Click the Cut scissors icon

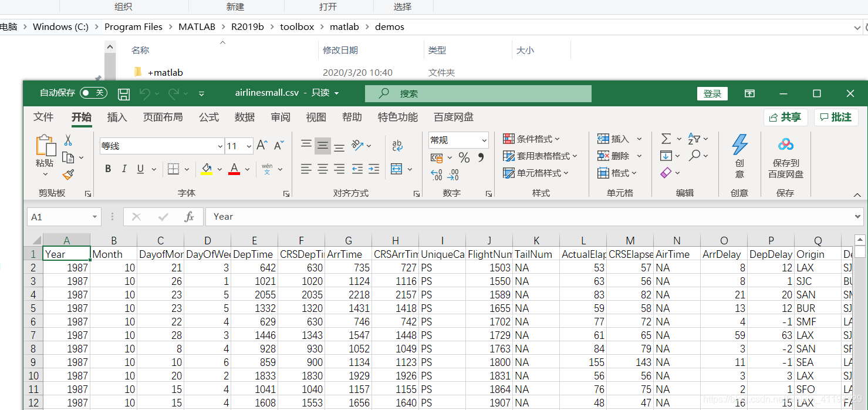[68, 140]
